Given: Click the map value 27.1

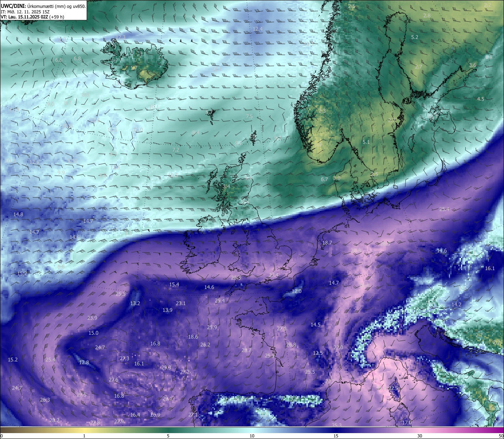Looking at the screenshot, I should 193,415.
